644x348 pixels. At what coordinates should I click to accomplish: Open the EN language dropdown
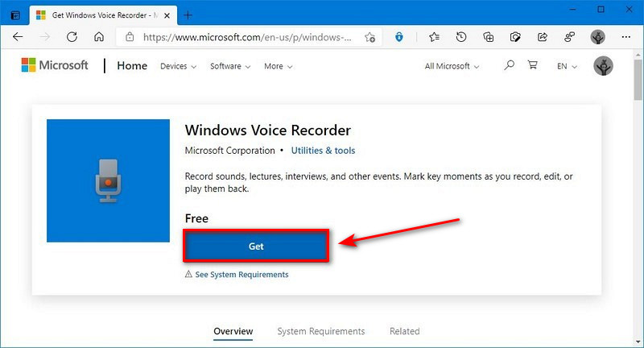[567, 66]
